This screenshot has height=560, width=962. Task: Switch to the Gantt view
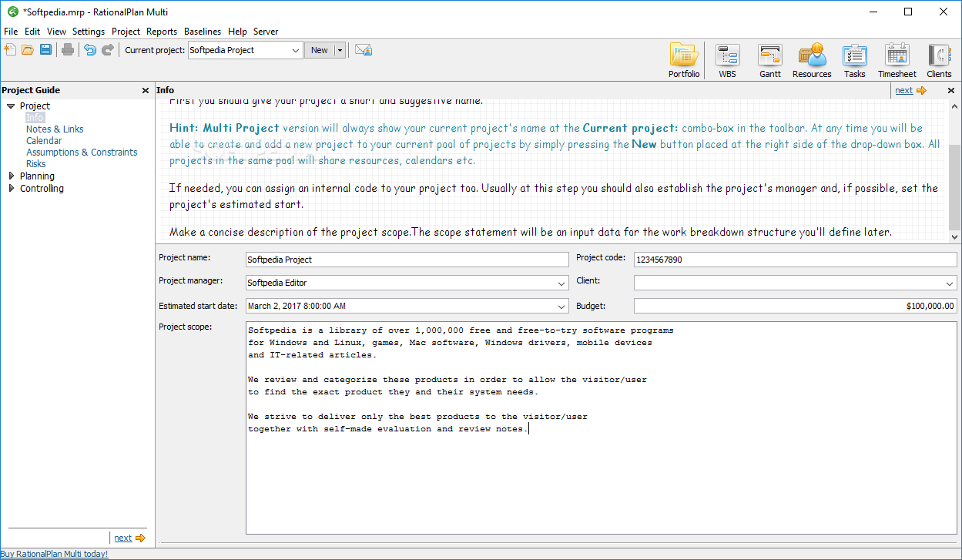770,61
